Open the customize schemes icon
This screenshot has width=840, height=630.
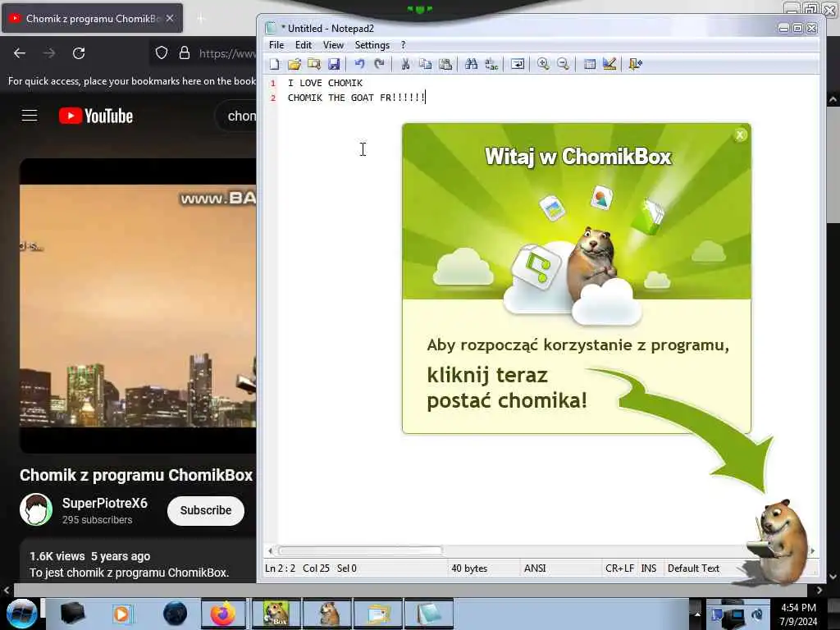click(x=609, y=64)
